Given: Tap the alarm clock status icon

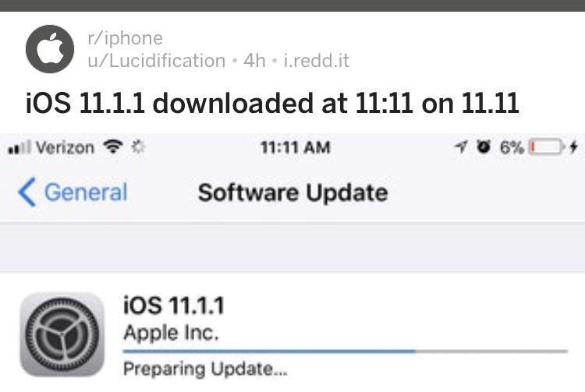Looking at the screenshot, I should pyautogui.click(x=484, y=147).
